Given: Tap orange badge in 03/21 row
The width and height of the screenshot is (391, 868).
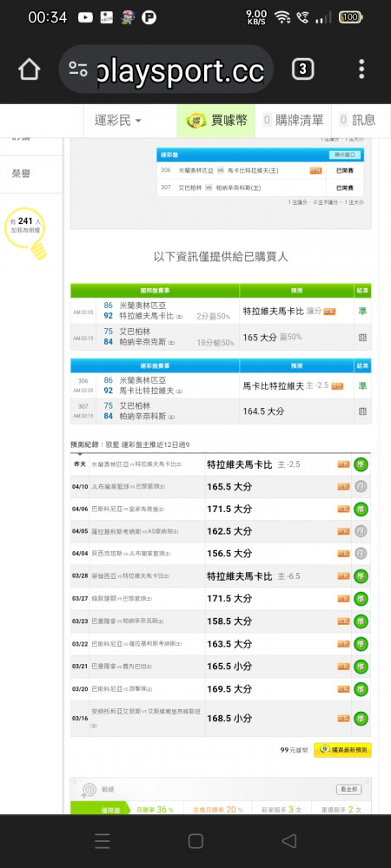Looking at the screenshot, I should tap(343, 667).
